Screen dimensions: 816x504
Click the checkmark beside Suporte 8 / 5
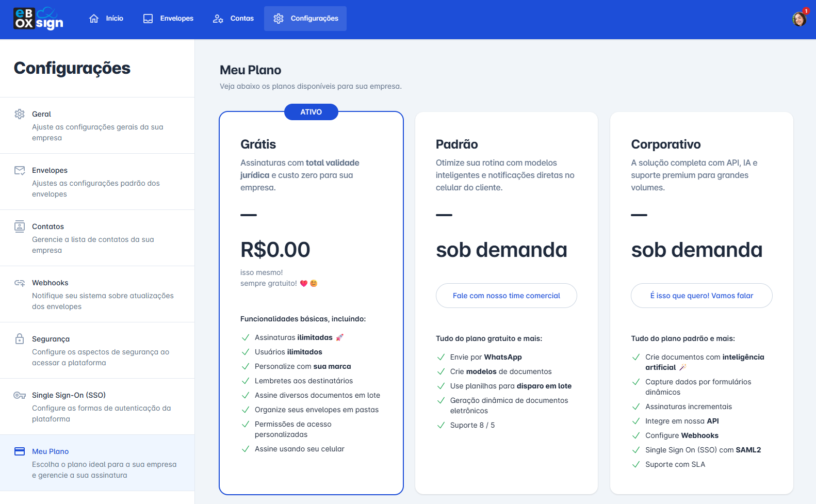coord(441,425)
